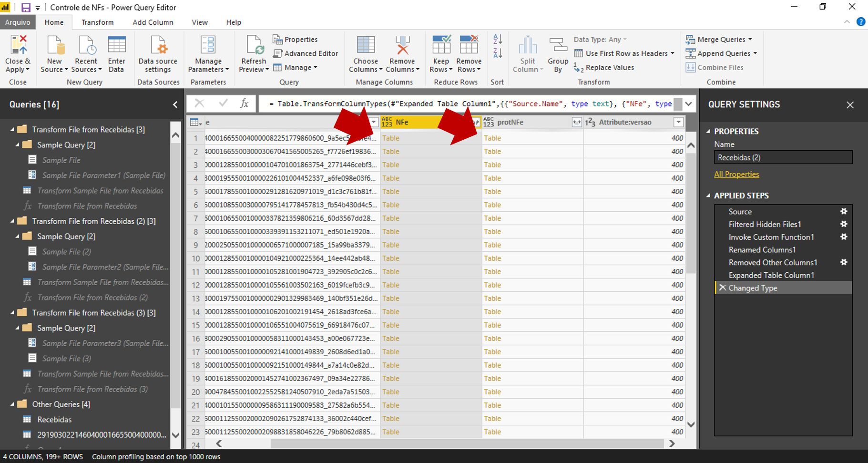Launch the Advanced Editor
The width and height of the screenshot is (868, 463).
pos(306,53)
